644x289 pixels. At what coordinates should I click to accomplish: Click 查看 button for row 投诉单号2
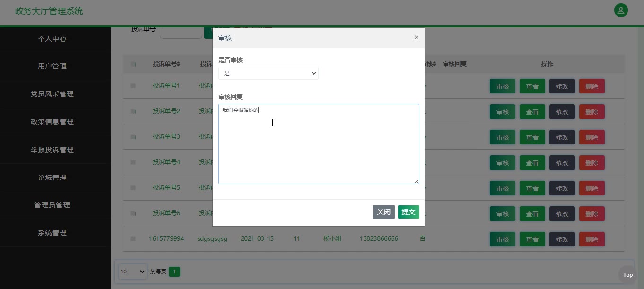532,112
